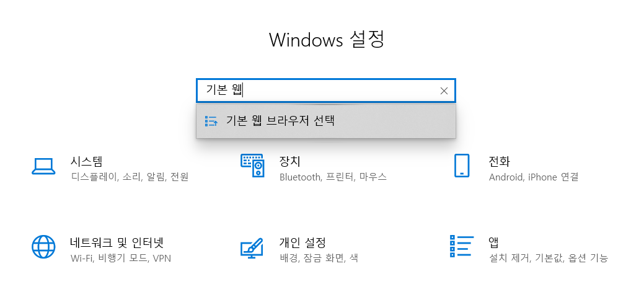Clear the search box with the X
This screenshot has width=644, height=284.
pos(444,91)
